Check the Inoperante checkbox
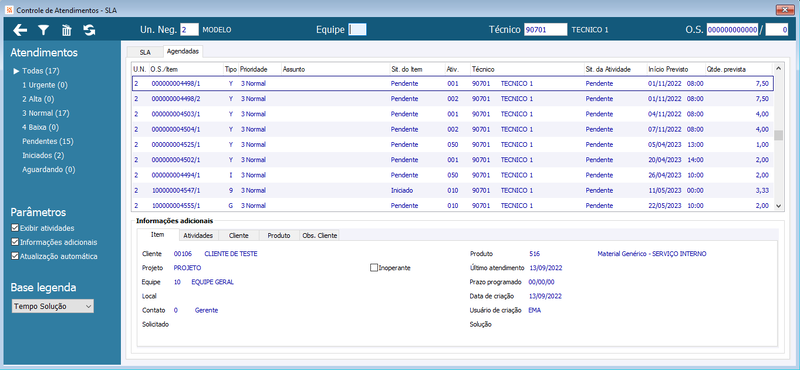 pos(373,267)
